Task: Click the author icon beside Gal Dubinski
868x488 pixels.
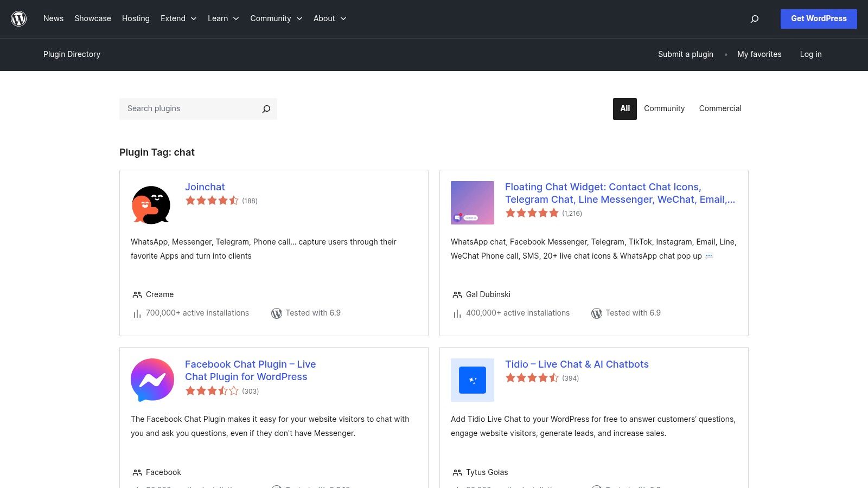Action: tap(457, 295)
